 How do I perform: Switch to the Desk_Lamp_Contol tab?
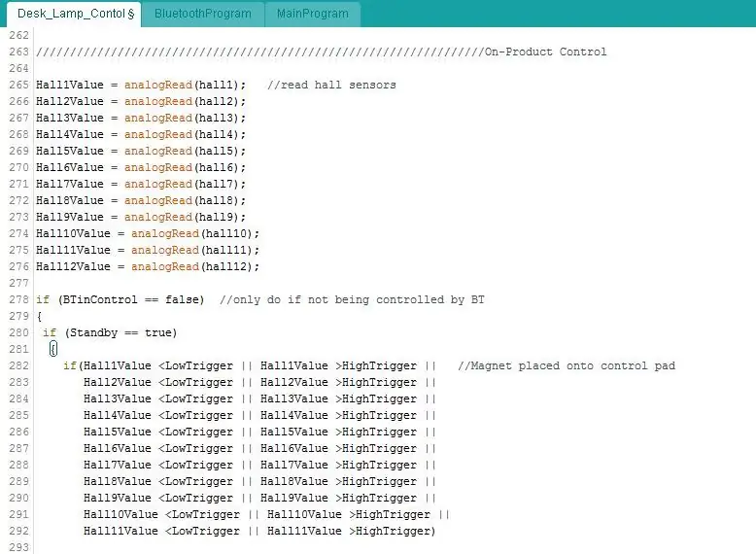[x=75, y=14]
